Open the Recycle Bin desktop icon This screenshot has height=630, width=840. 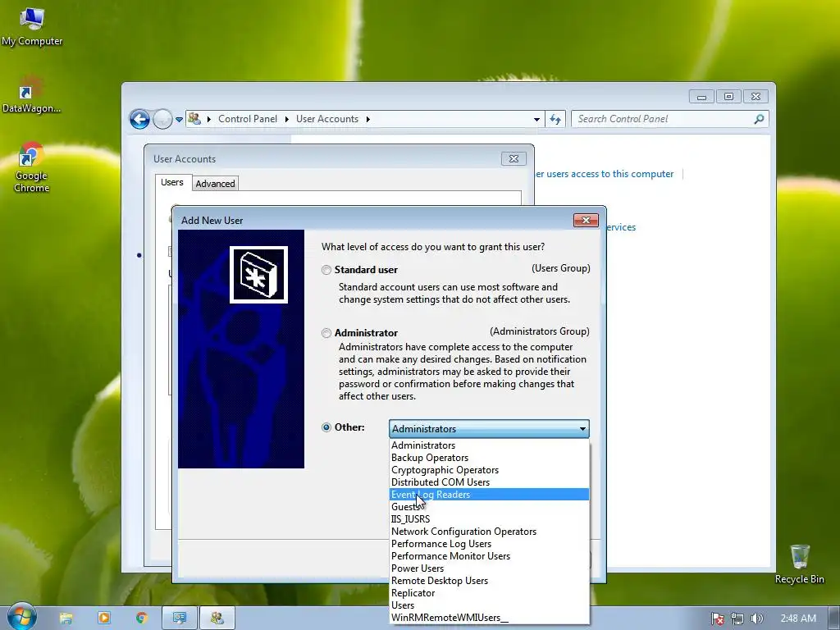point(800,564)
